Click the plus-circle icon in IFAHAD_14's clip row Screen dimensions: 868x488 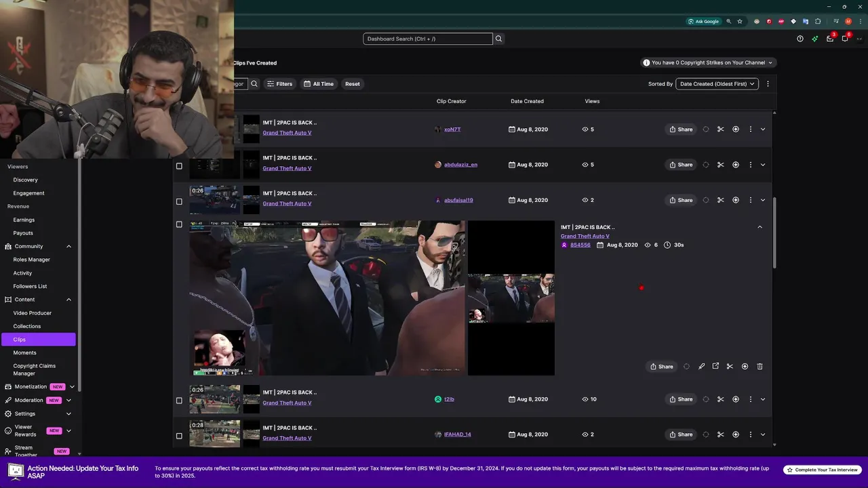(x=736, y=434)
